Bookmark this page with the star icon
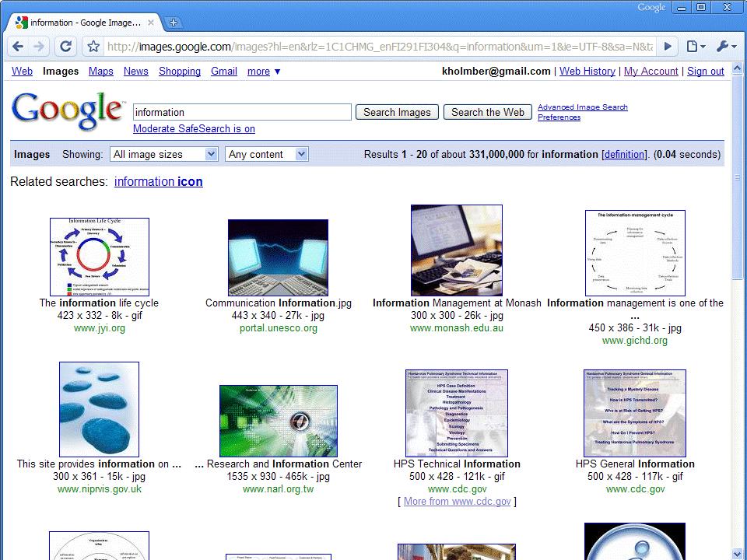The image size is (747, 560). 93,46
